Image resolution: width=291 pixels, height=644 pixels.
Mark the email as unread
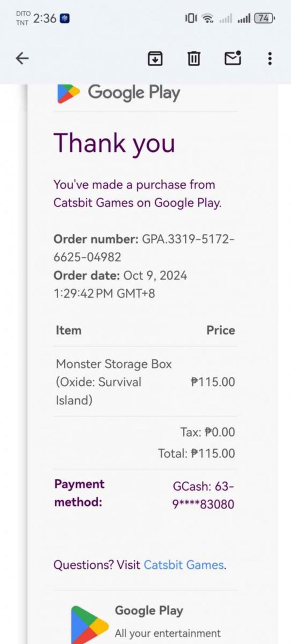(232, 58)
